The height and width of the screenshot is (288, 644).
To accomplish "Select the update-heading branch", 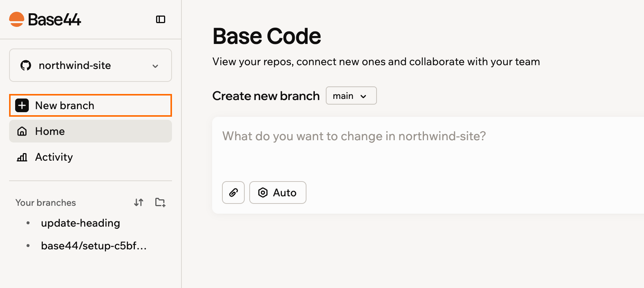I will [x=80, y=223].
